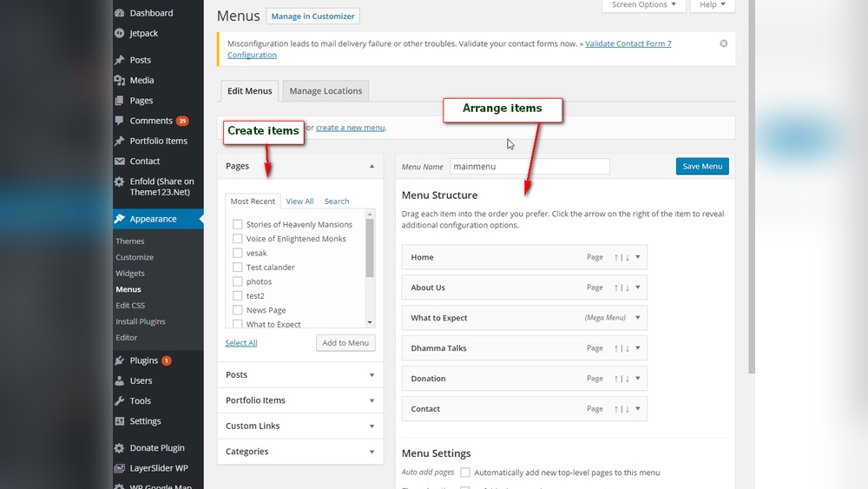Image resolution: width=868 pixels, height=489 pixels.
Task: Expand the Categories metabox
Action: point(372,452)
